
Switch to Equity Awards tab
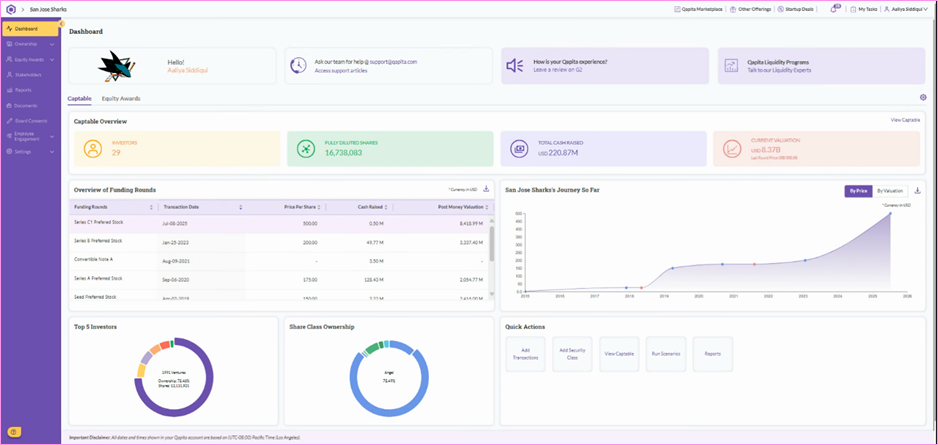[x=121, y=98]
